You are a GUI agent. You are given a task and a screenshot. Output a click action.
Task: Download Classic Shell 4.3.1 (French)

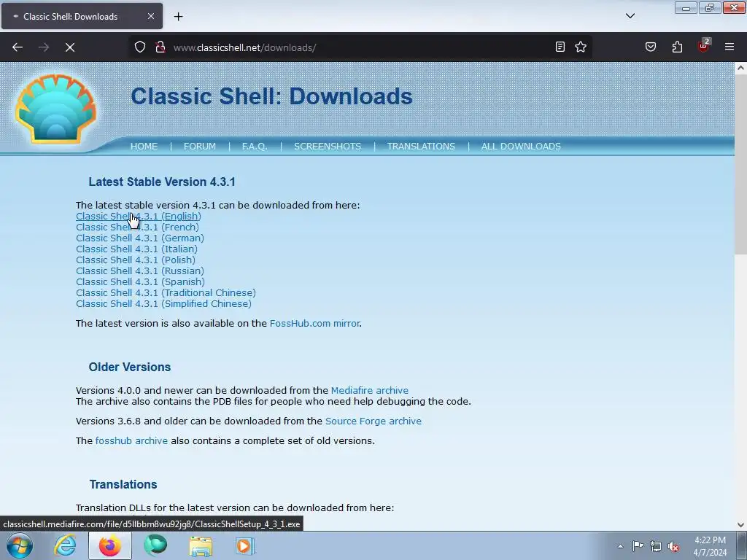[137, 227]
